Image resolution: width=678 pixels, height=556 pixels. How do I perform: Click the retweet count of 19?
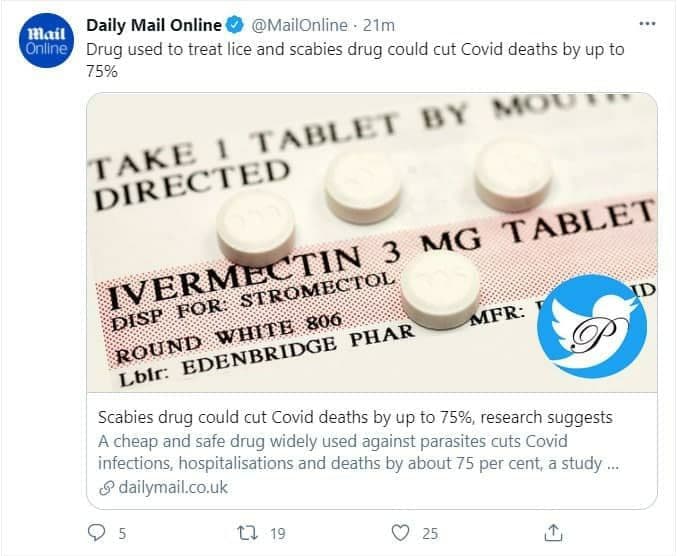pos(277,534)
